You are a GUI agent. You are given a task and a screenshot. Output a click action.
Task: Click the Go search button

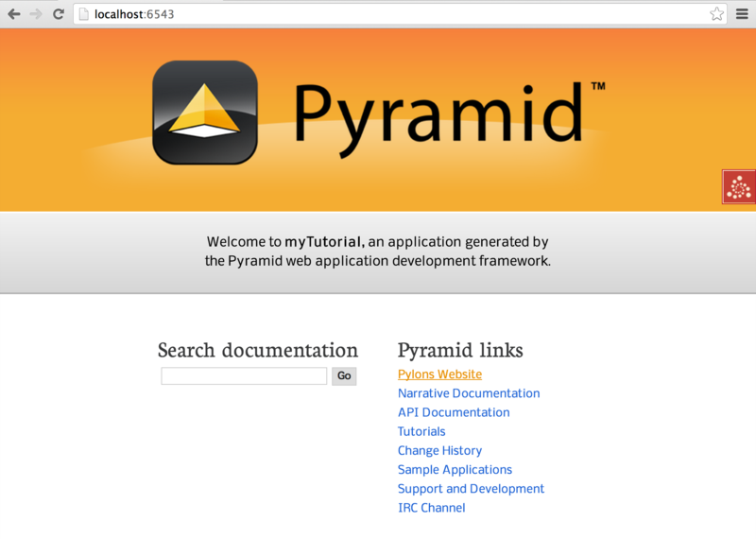tap(344, 376)
